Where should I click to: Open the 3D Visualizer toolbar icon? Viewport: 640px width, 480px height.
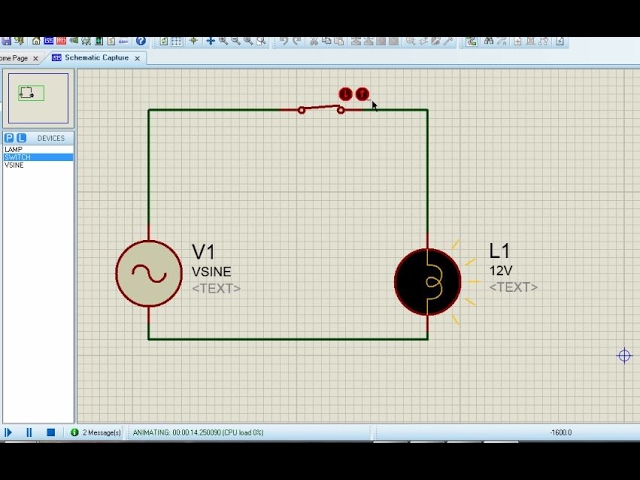point(74,41)
